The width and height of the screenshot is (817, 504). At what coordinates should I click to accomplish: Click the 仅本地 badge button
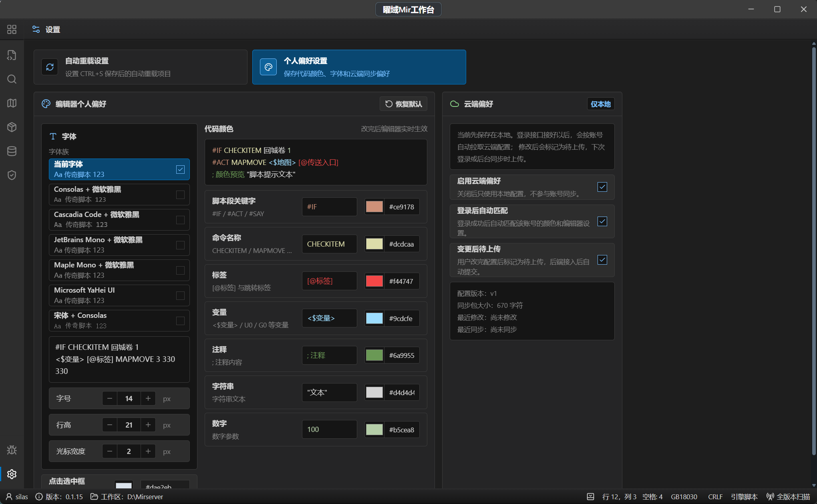pyautogui.click(x=600, y=104)
